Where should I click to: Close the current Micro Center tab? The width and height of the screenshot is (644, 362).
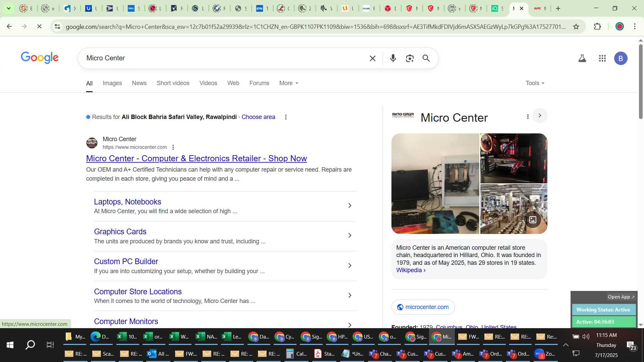(x=521, y=8)
